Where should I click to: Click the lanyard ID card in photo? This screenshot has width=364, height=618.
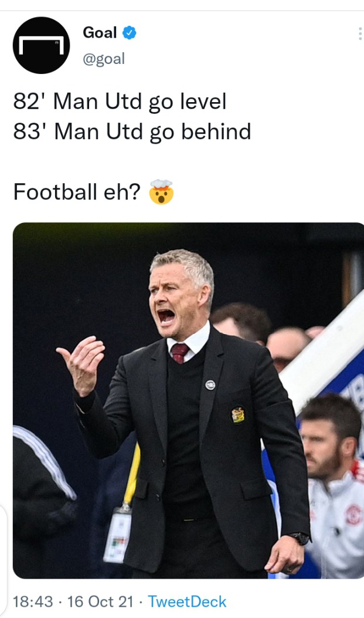118,535
